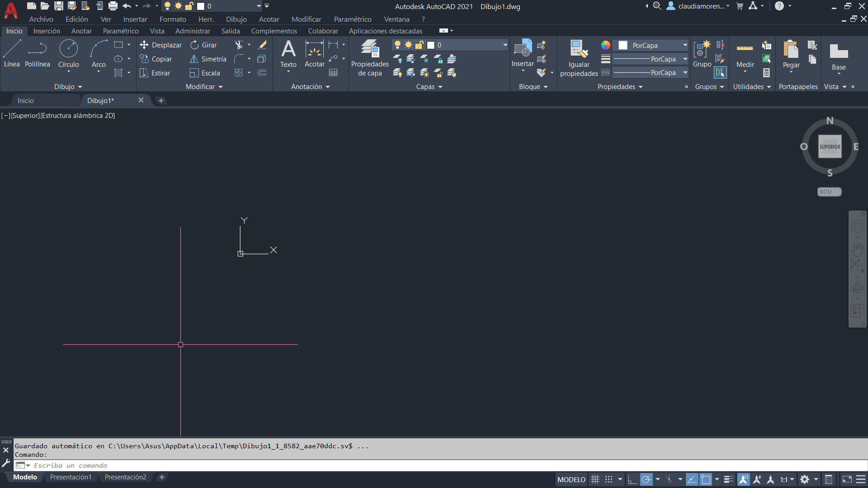This screenshot has width=868, height=488.
Task: Toggle polar tracking in status bar
Action: [646, 479]
